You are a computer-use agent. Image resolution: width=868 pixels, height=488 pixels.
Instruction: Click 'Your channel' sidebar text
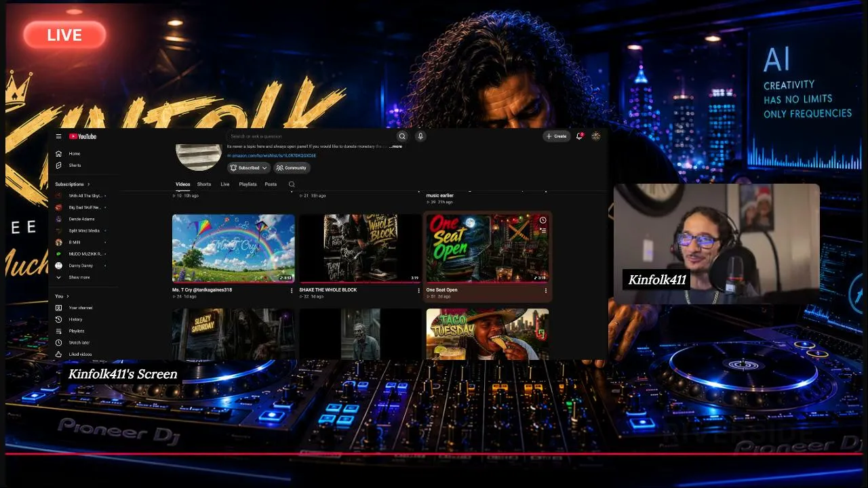click(x=81, y=308)
